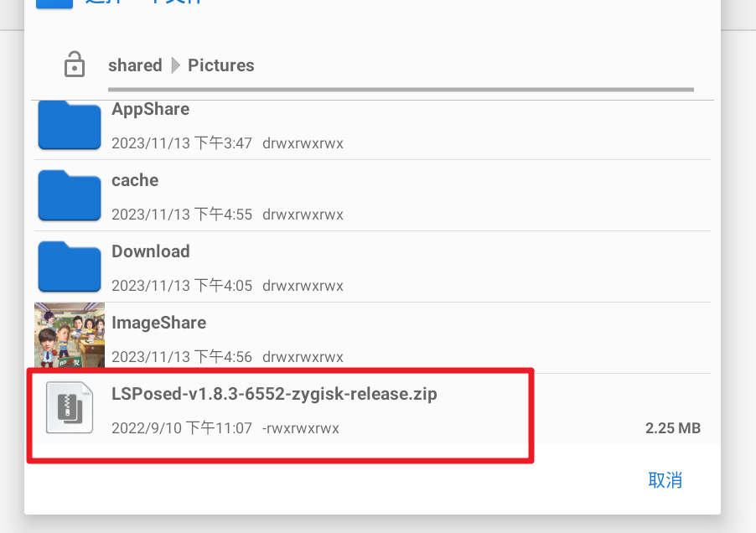Click the Download blue folder icon
The image size is (756, 533).
click(x=70, y=266)
